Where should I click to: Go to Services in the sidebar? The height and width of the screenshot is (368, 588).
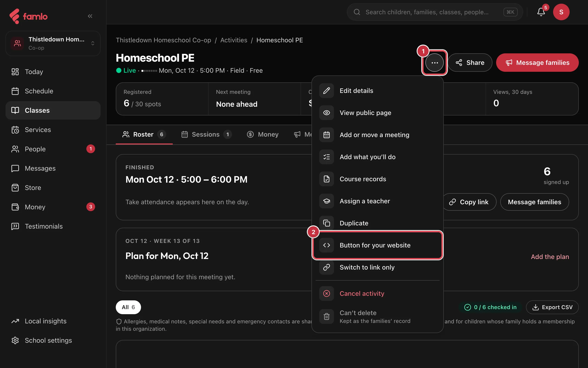pyautogui.click(x=53, y=130)
